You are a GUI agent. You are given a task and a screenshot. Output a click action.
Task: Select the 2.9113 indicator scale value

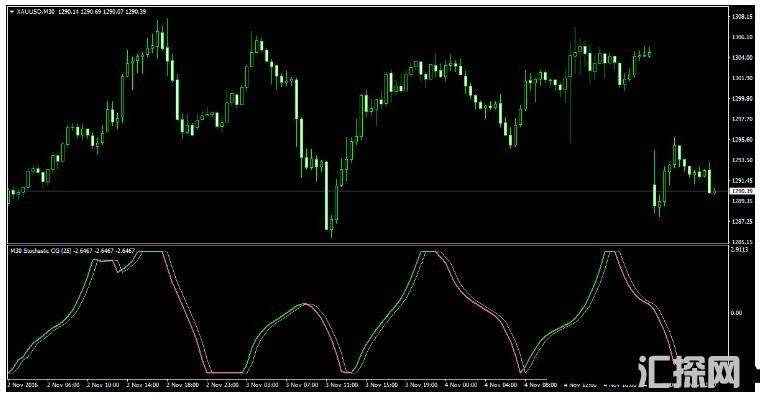739,251
